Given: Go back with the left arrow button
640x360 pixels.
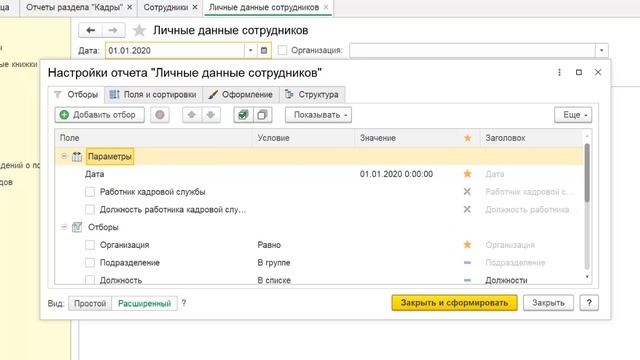Looking at the screenshot, I should pyautogui.click(x=90, y=30).
